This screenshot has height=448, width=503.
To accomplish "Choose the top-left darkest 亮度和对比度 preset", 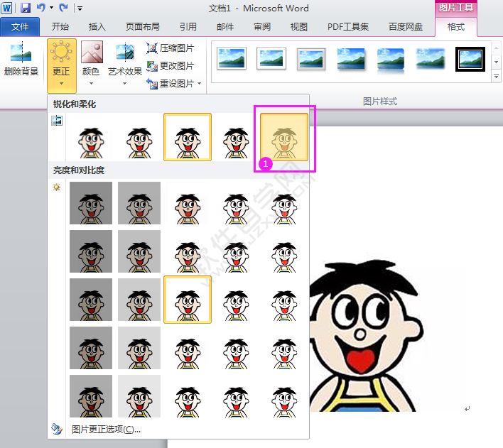I will coord(91,203).
